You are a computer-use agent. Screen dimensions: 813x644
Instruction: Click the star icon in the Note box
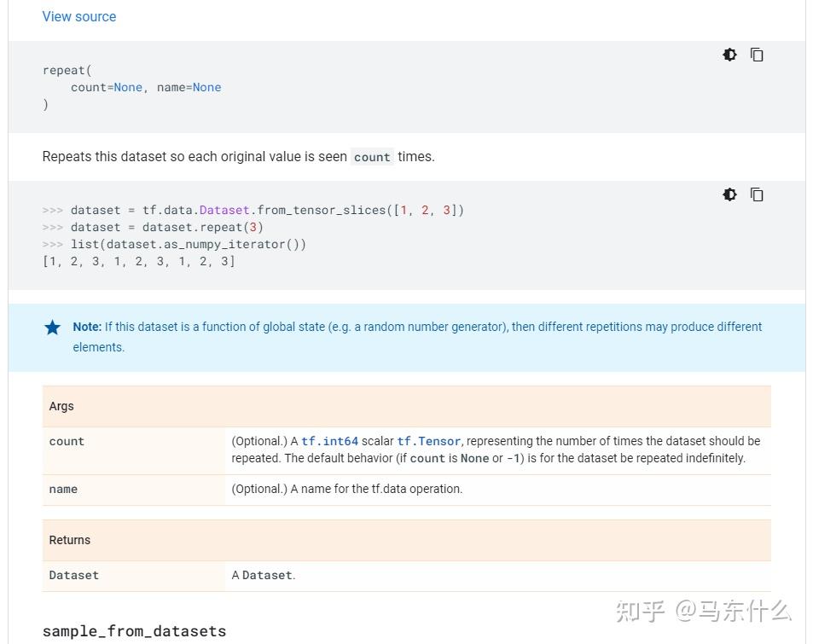coord(53,328)
